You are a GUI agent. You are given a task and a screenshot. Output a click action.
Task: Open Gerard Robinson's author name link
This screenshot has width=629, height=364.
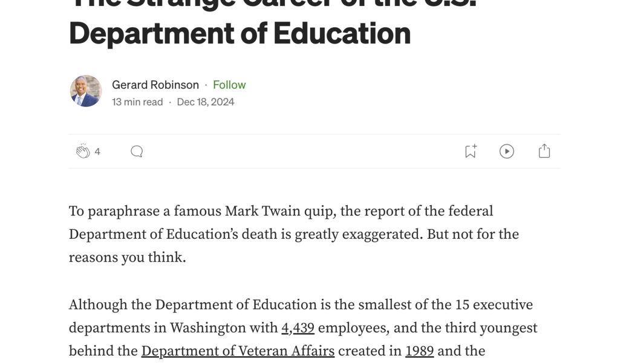(155, 85)
